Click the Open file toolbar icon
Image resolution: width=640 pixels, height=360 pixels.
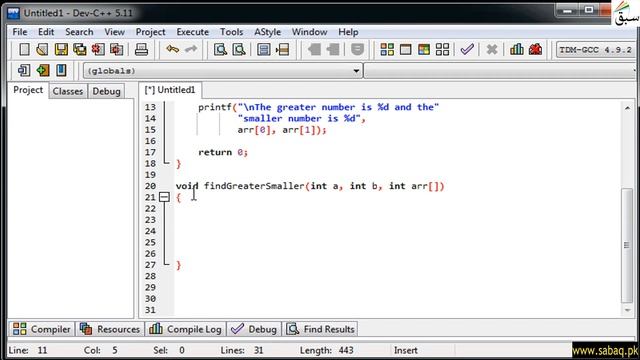(42, 50)
